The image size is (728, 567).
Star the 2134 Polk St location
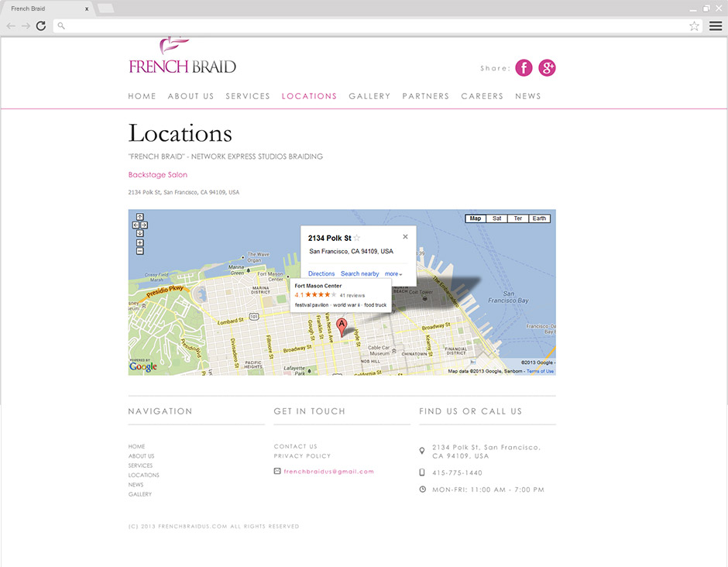coord(356,239)
